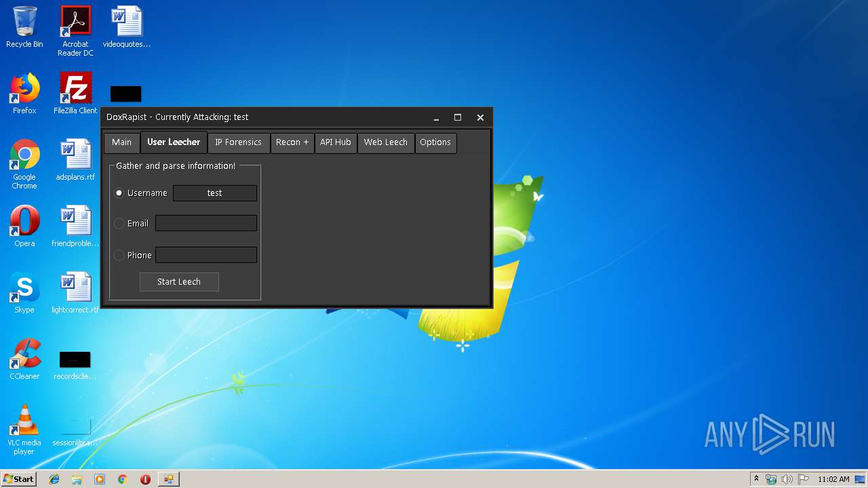
Task: Open the Windows Start menu
Action: (18, 479)
